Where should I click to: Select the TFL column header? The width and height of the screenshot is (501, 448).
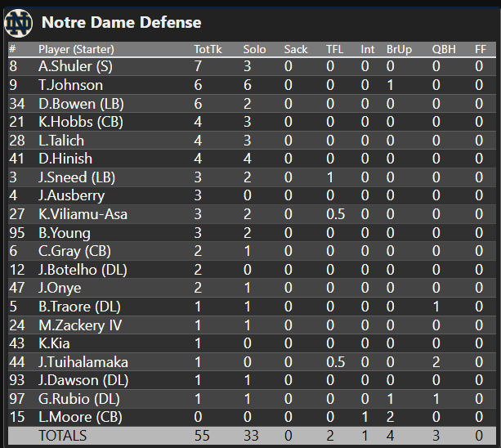click(335, 49)
